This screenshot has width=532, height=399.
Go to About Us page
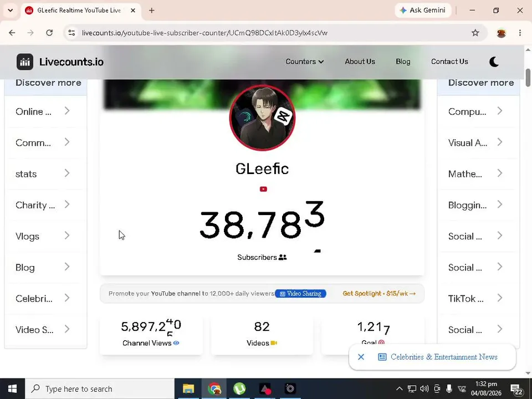pyautogui.click(x=360, y=62)
